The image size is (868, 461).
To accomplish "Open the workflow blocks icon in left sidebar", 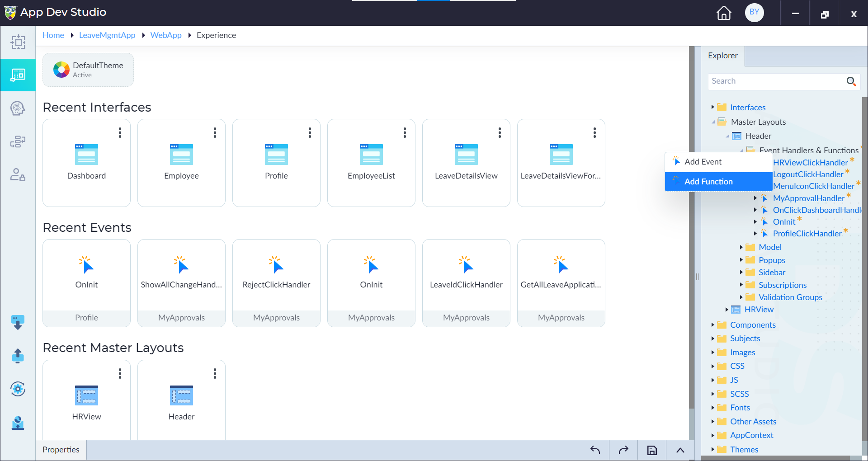I will tap(18, 142).
